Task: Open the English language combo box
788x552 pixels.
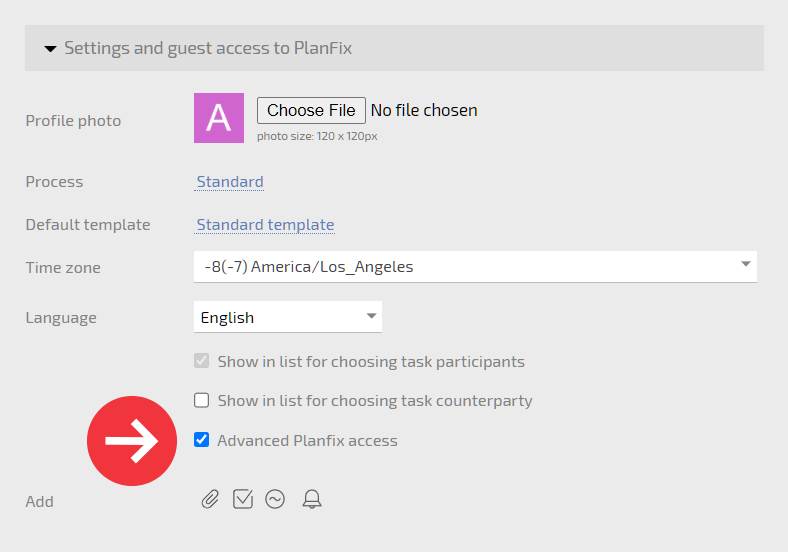Action: tap(288, 317)
